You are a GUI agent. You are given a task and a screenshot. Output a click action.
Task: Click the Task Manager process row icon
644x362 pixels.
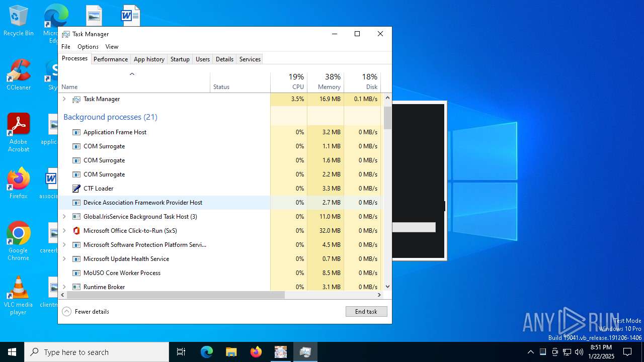[76, 99]
